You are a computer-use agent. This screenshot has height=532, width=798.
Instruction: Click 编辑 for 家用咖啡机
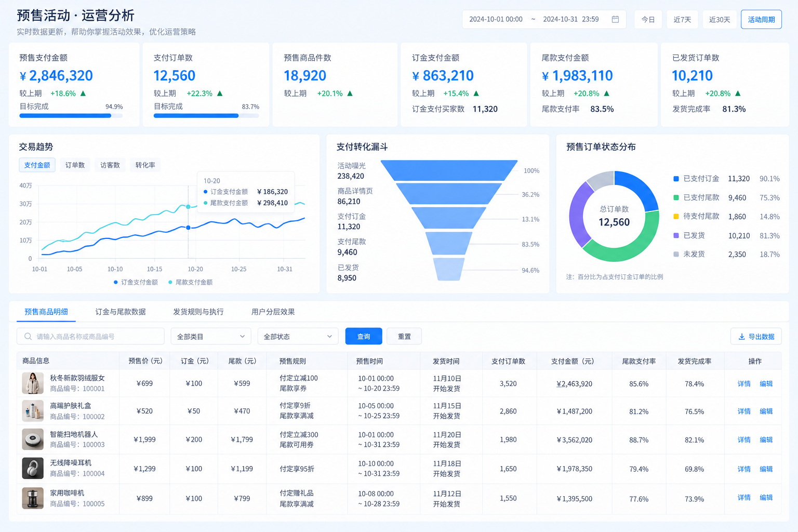click(x=766, y=498)
